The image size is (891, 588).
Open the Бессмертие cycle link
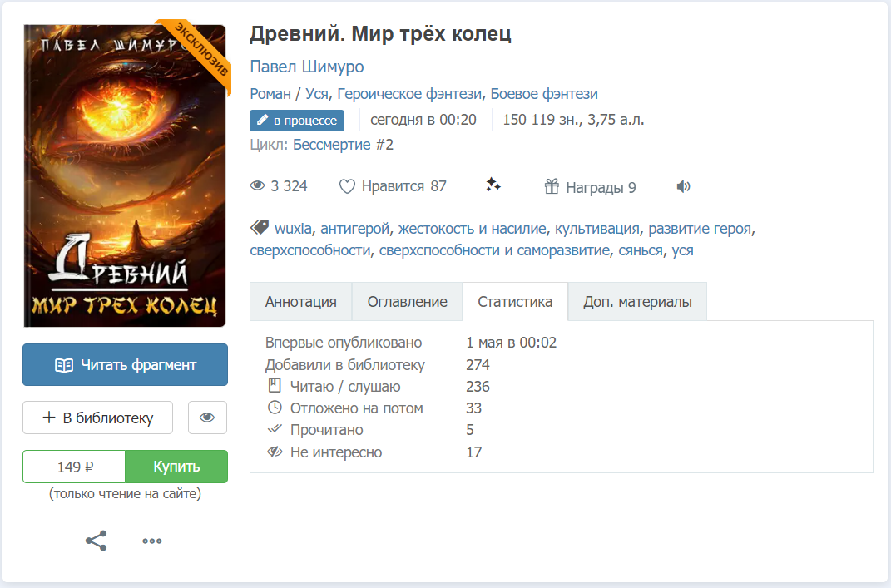pyautogui.click(x=332, y=145)
